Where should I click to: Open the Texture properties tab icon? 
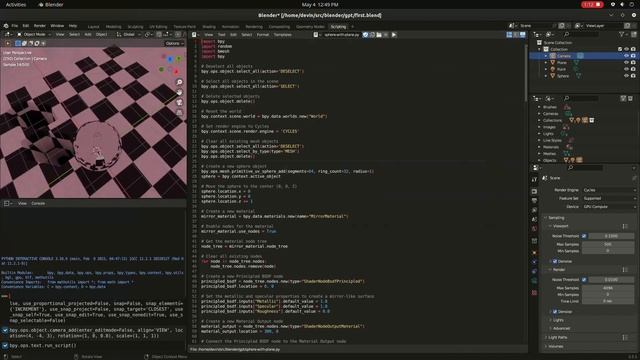(x=534, y=293)
